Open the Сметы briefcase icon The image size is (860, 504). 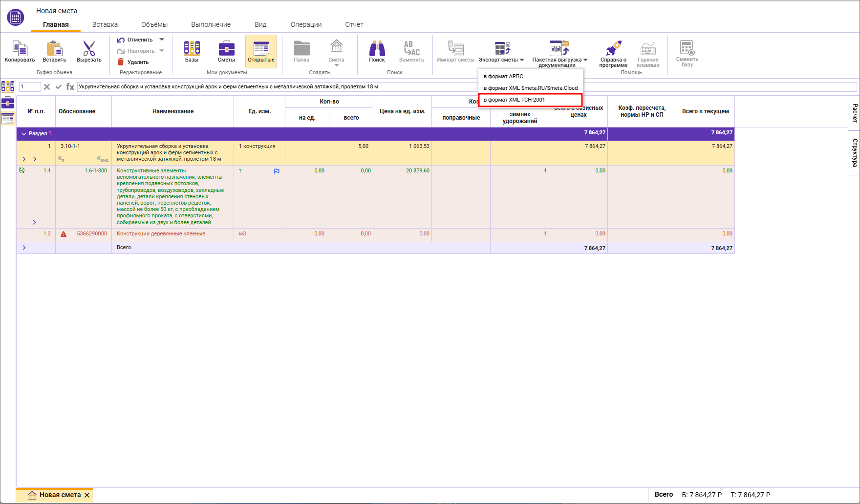226,49
